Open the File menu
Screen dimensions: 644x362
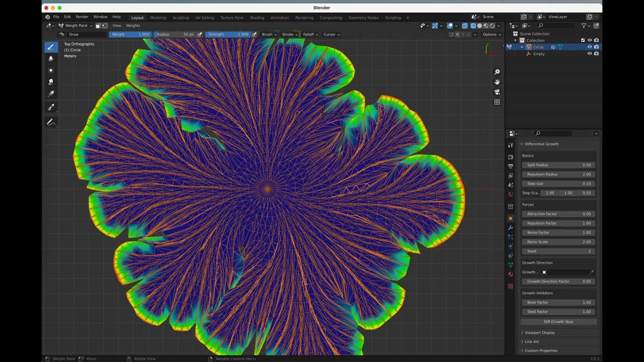56,17
